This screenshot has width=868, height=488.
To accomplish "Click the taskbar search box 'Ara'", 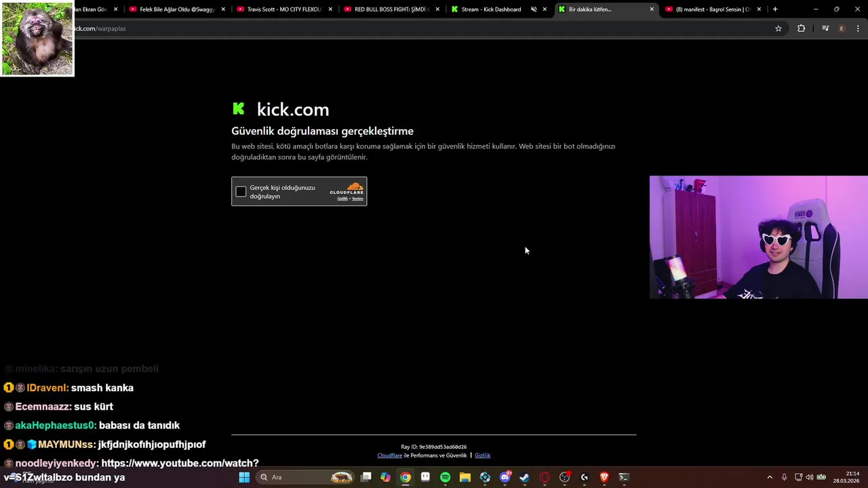I will click(307, 477).
